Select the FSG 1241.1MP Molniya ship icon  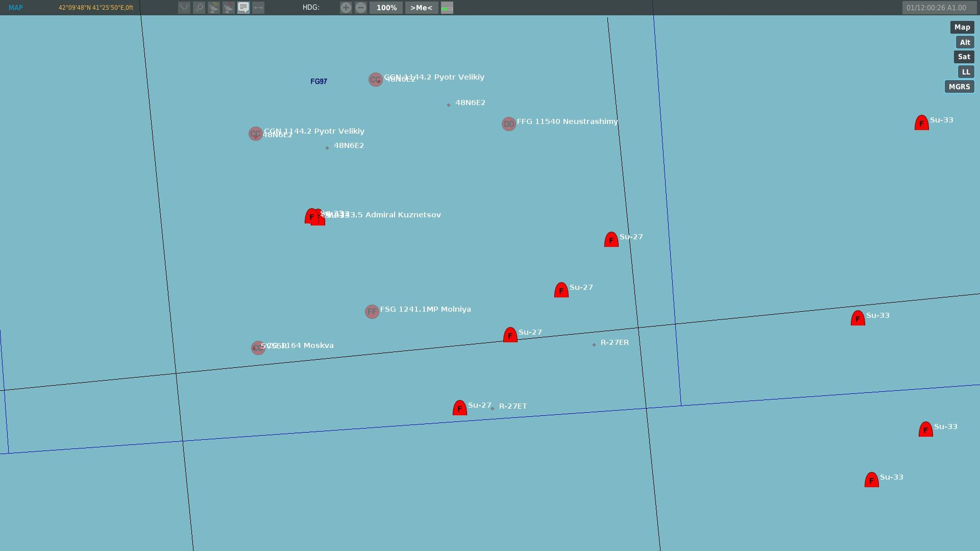[x=372, y=312]
